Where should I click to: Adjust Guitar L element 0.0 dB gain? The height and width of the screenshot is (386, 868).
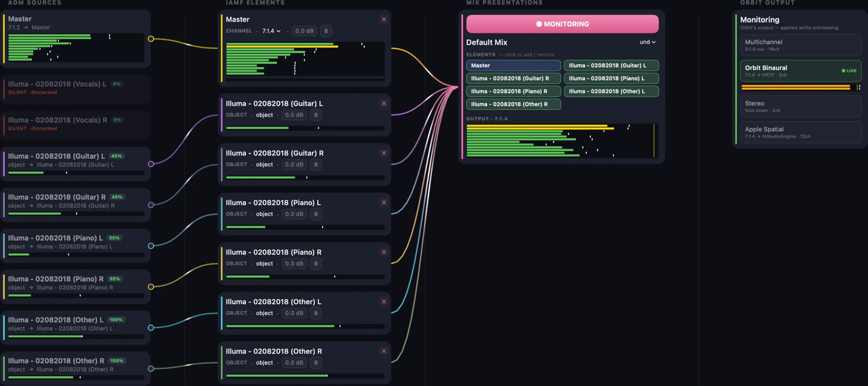294,115
